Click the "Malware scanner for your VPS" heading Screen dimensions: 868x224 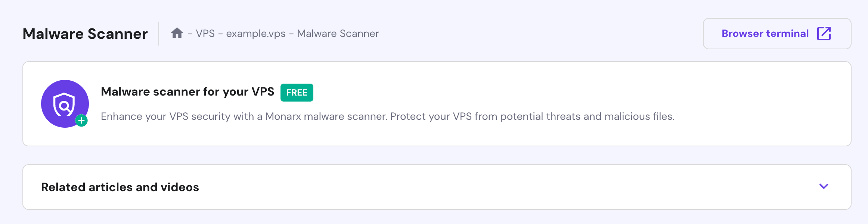[x=187, y=92]
